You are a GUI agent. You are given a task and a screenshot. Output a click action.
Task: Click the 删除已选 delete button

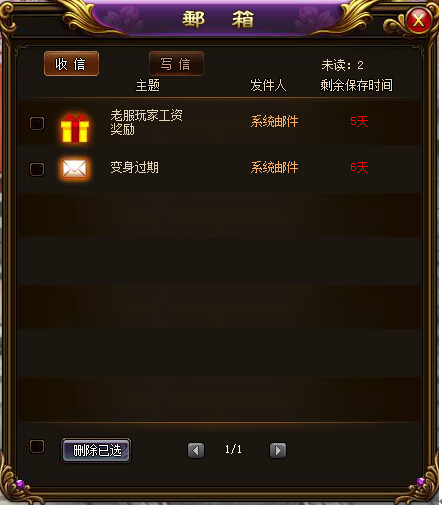pyautogui.click(x=96, y=451)
